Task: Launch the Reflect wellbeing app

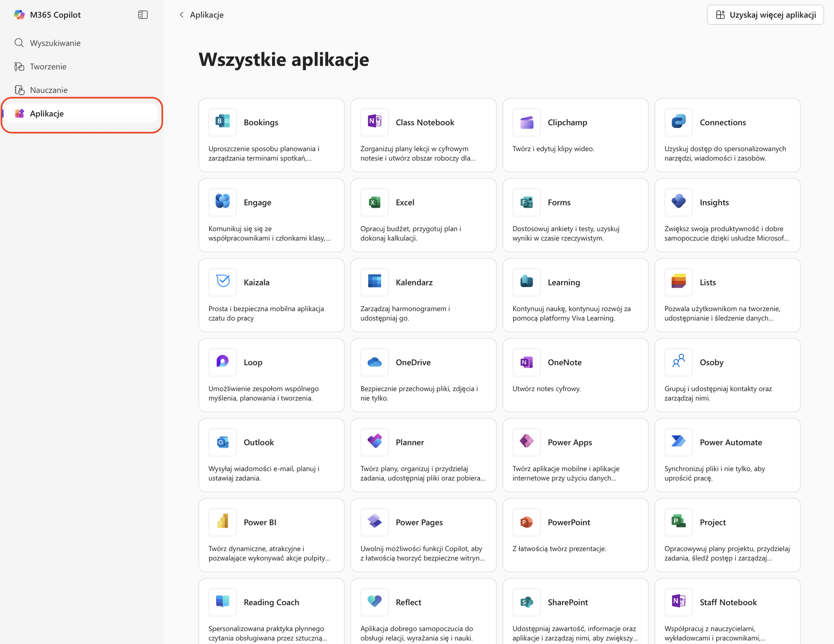Action: pos(423,608)
